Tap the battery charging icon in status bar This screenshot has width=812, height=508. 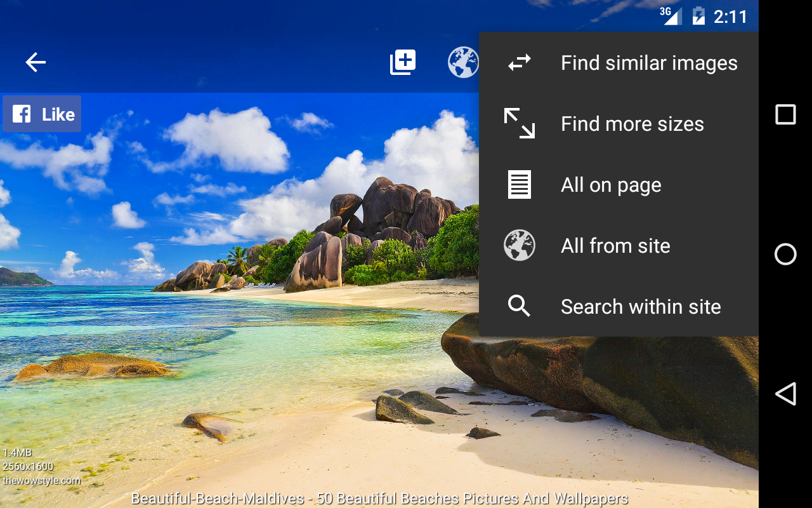point(698,16)
